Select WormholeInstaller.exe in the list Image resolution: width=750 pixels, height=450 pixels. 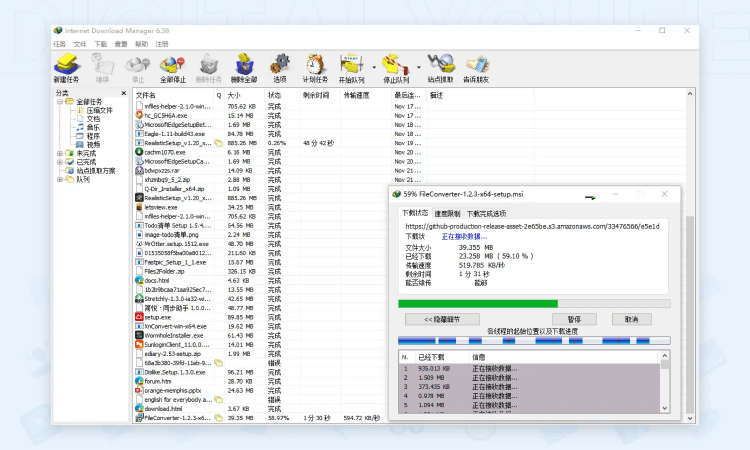coord(174,335)
